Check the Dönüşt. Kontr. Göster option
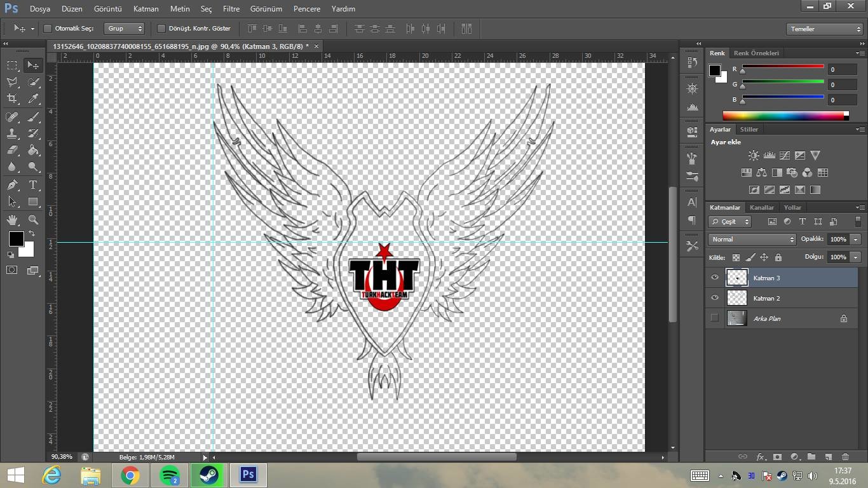 161,29
